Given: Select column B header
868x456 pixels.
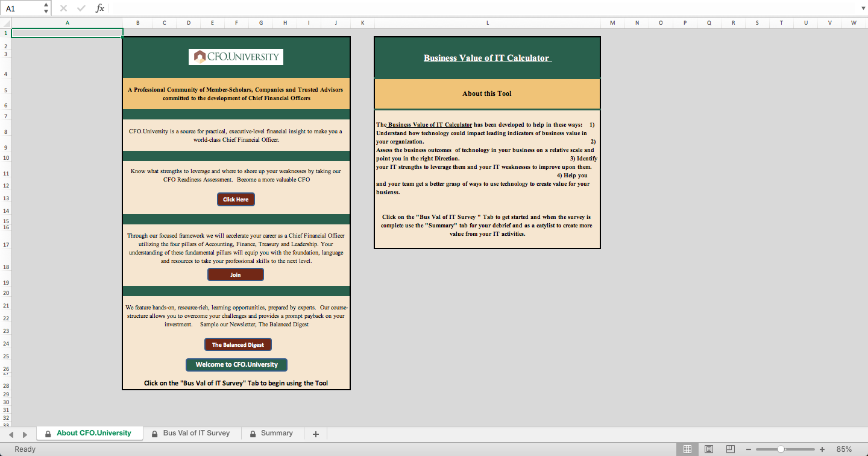Looking at the screenshot, I should pyautogui.click(x=138, y=23).
